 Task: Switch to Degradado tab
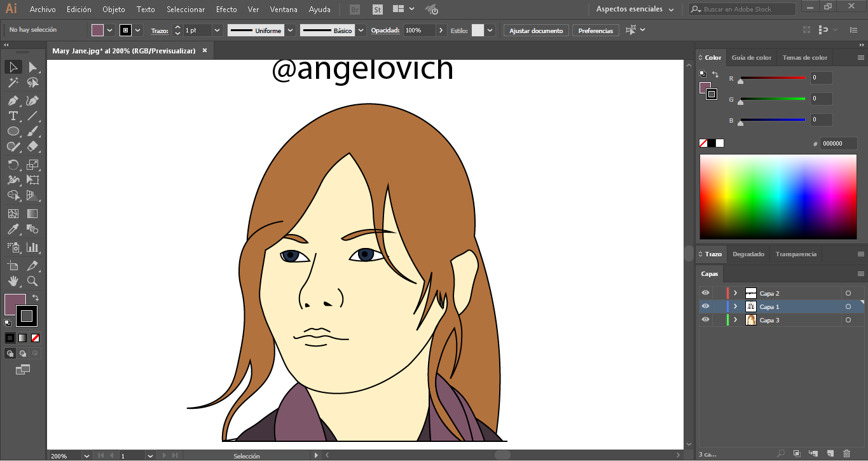point(748,254)
